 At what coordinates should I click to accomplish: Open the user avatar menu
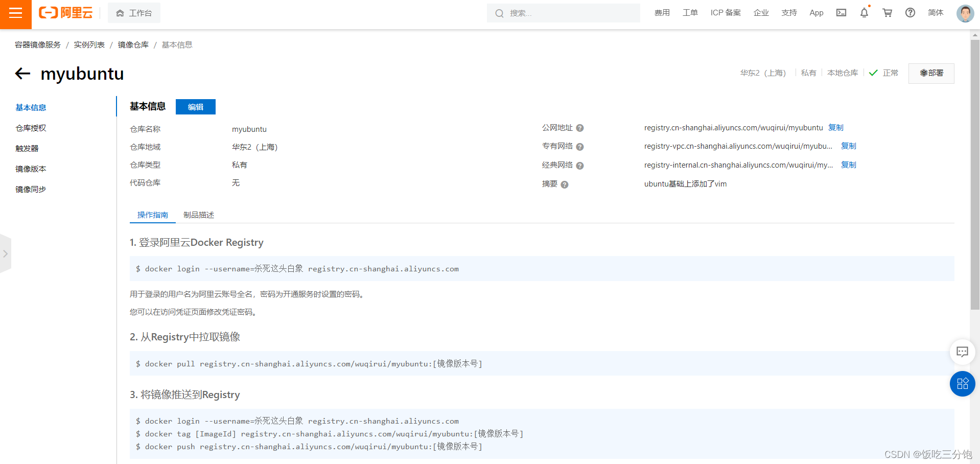point(965,13)
